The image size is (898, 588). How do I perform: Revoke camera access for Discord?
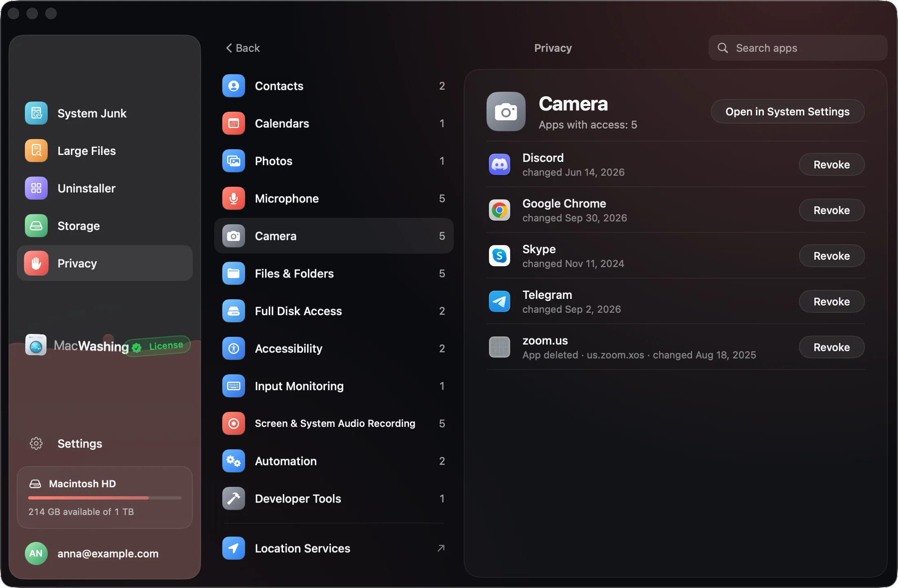coord(832,164)
